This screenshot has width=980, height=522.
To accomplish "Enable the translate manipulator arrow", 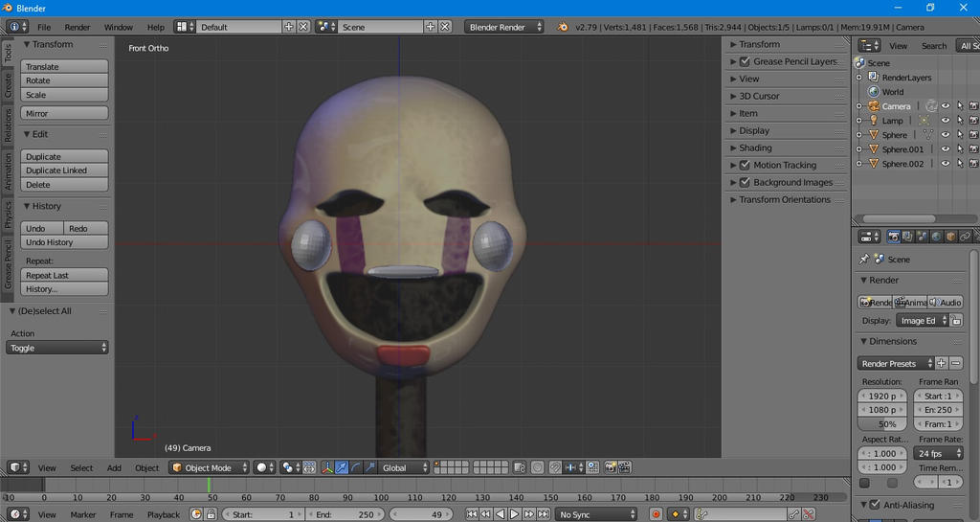I will coord(342,467).
